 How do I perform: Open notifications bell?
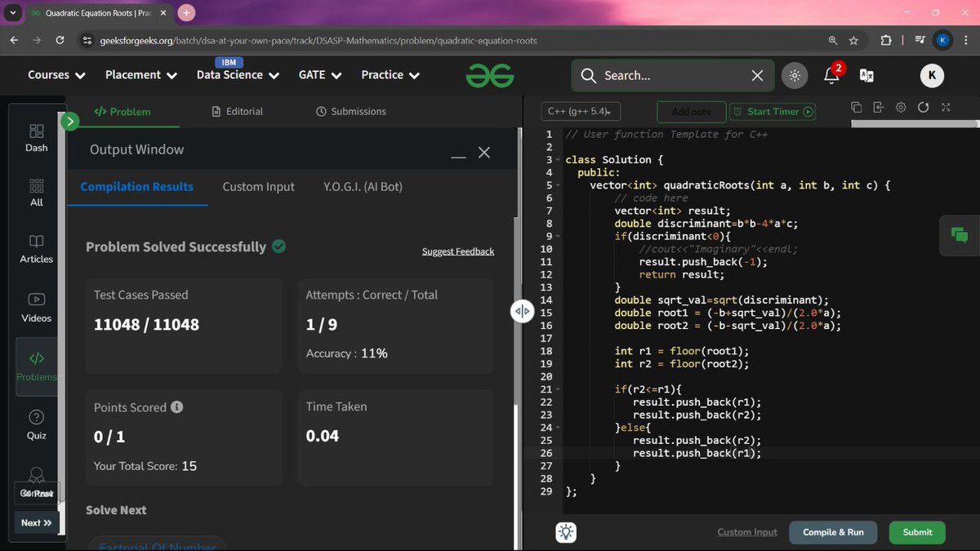tap(832, 74)
